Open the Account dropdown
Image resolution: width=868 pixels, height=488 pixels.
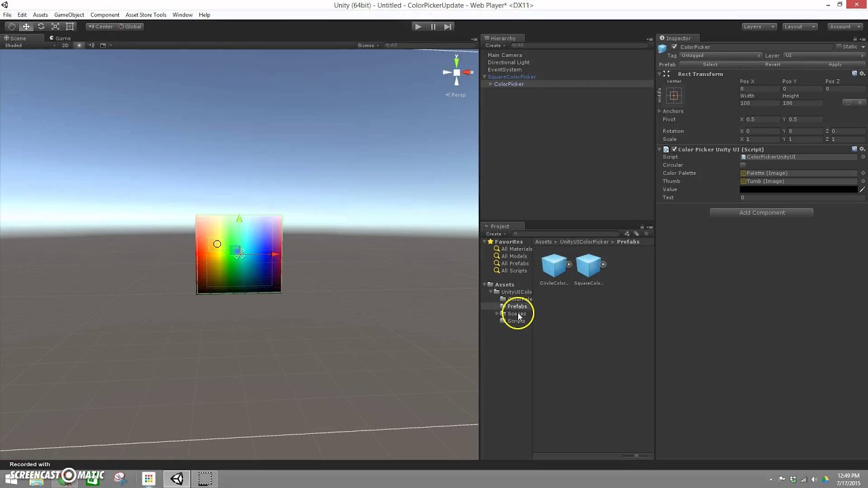(846, 26)
